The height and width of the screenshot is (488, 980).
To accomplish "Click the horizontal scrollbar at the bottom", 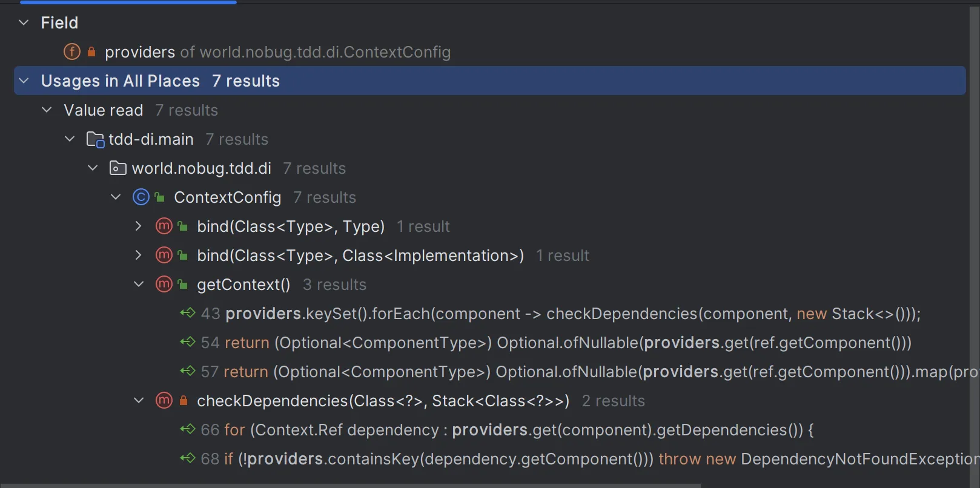I will coord(350,485).
